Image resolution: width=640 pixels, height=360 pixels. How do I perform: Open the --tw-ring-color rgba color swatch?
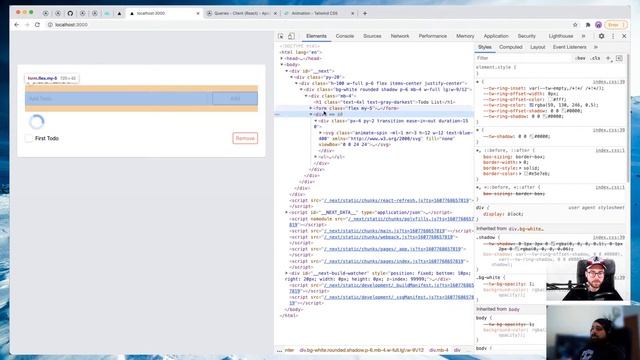tap(531, 105)
